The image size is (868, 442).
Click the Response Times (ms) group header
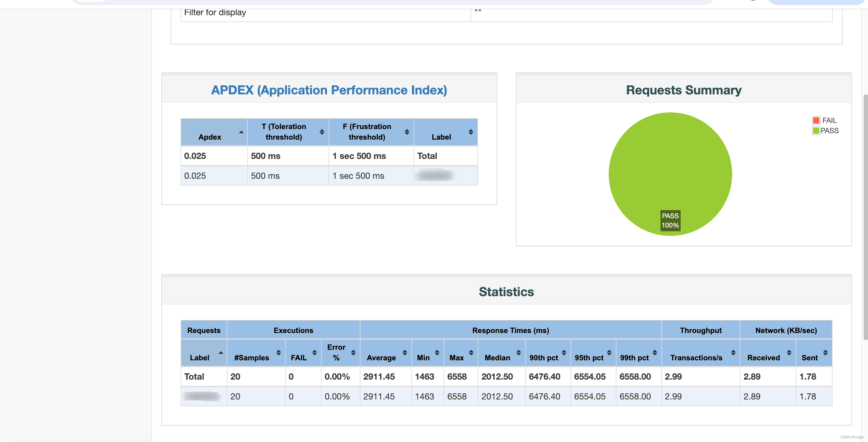click(511, 330)
